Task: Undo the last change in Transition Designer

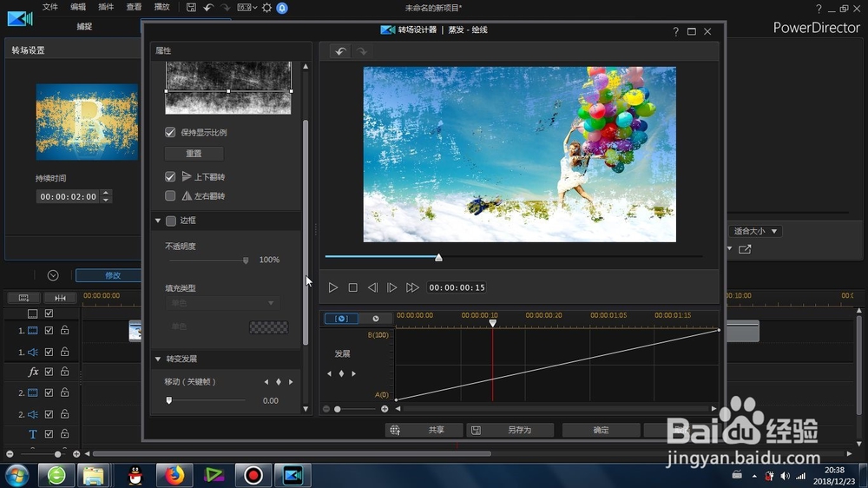Action: 340,51
